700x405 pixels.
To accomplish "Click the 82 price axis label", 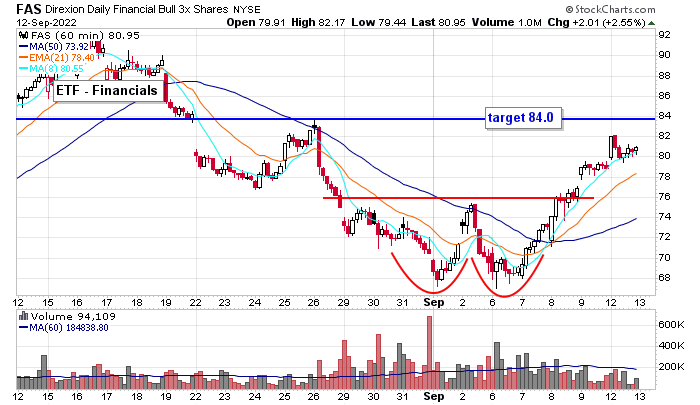I will 664,136.
